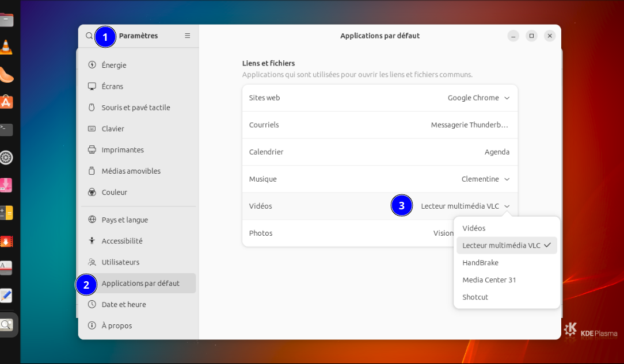Open the calculator dock icon

[x=6, y=213]
